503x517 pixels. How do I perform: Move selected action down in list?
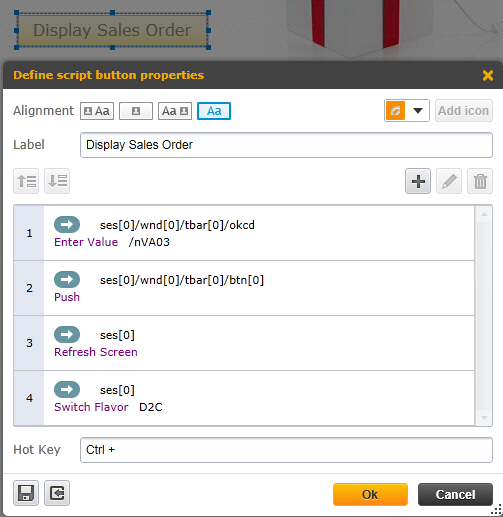tap(57, 181)
